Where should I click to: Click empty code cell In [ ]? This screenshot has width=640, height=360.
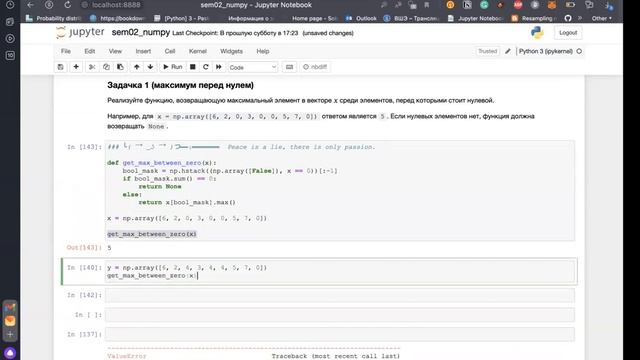(340, 315)
